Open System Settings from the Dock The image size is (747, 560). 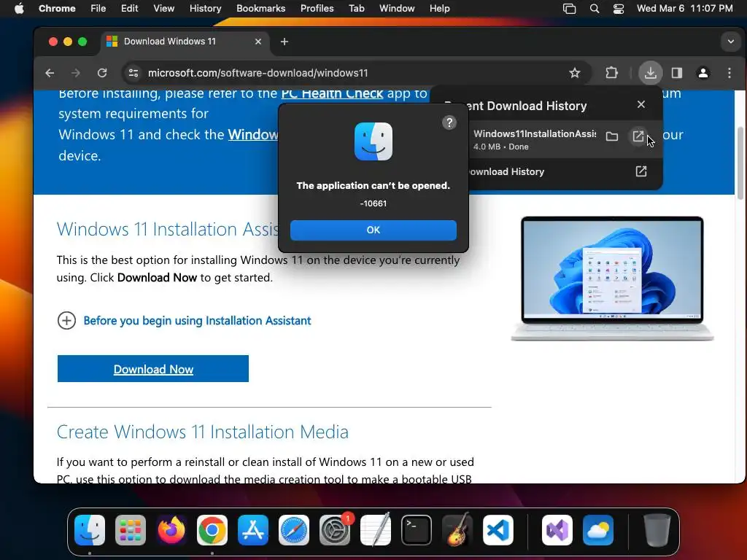click(334, 530)
